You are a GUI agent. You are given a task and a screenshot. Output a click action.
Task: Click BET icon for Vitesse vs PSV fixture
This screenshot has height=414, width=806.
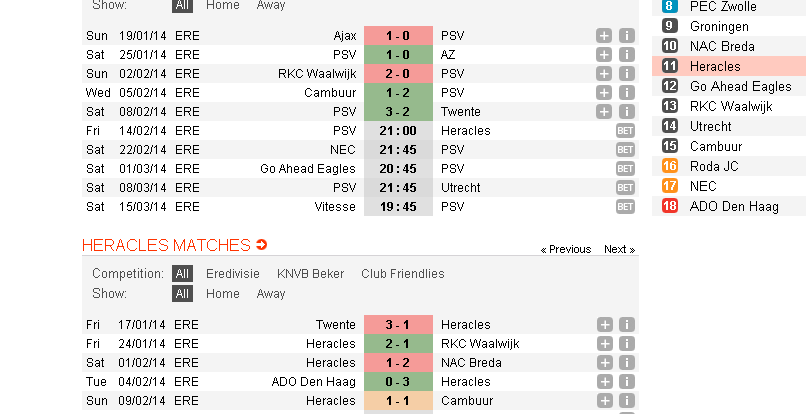[625, 207]
